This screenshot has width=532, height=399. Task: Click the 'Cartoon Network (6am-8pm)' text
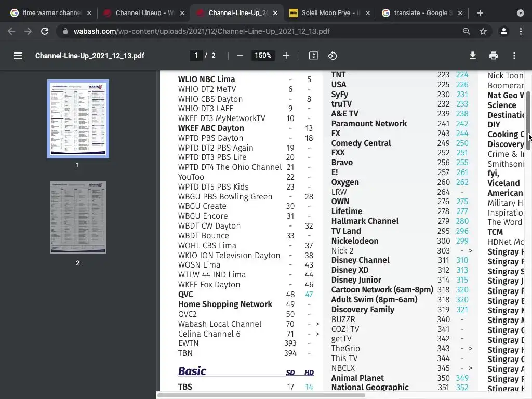pyautogui.click(x=382, y=290)
